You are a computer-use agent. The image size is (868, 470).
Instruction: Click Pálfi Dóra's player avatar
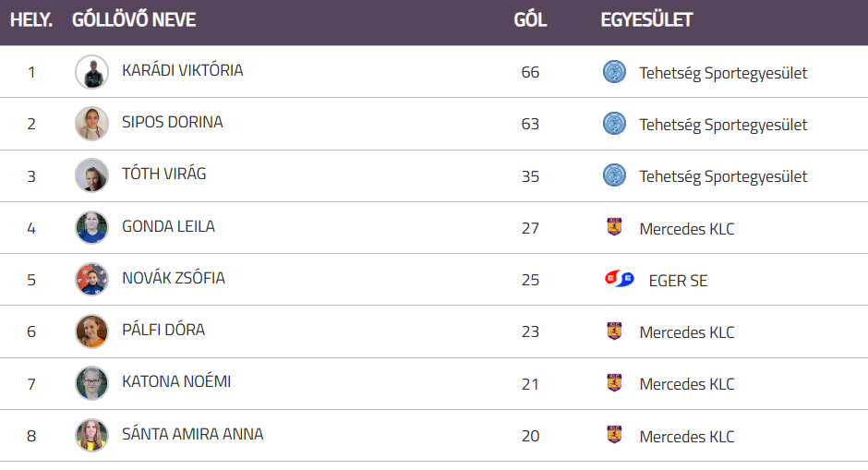(x=92, y=331)
